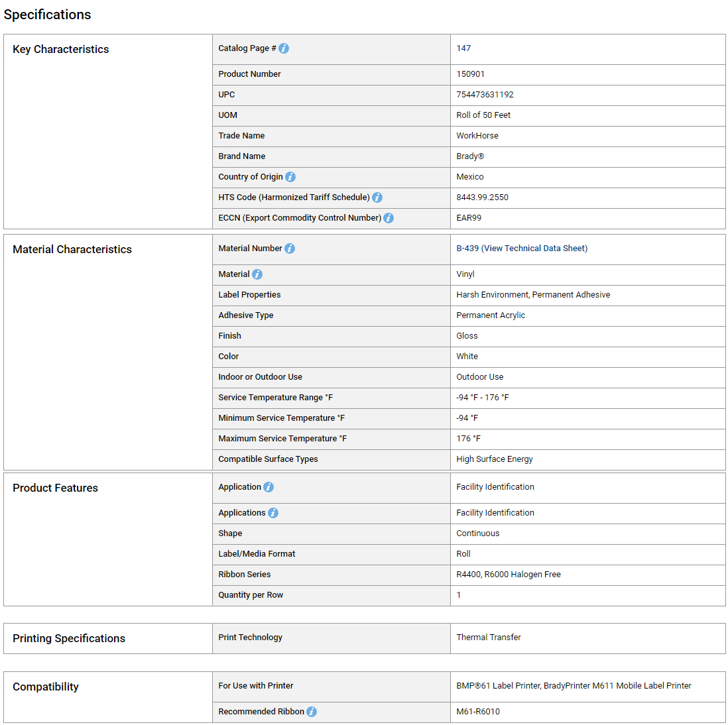
Task: Select the BMP®61 Label Printer compatibility value
Action: point(574,685)
